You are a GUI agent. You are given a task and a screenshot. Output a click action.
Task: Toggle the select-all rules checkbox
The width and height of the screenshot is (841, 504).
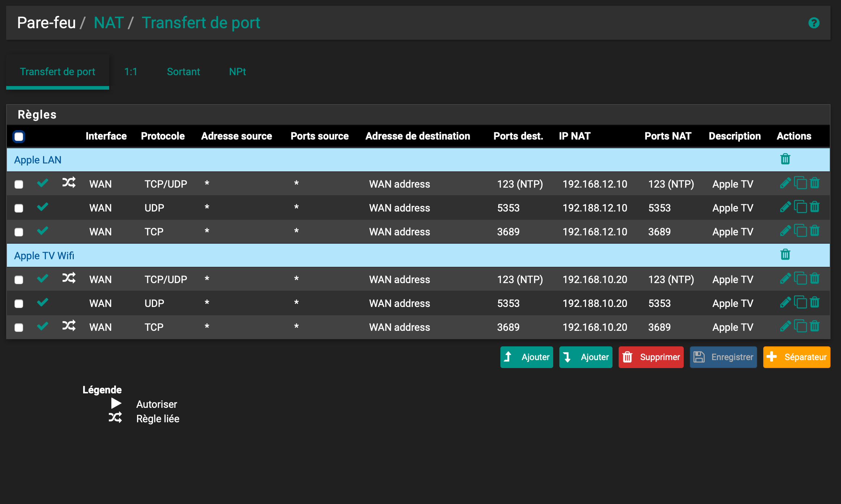click(x=19, y=137)
